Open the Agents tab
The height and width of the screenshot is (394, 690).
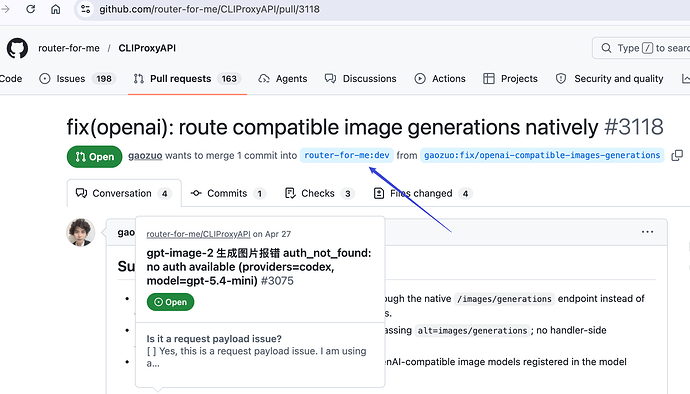(x=283, y=79)
